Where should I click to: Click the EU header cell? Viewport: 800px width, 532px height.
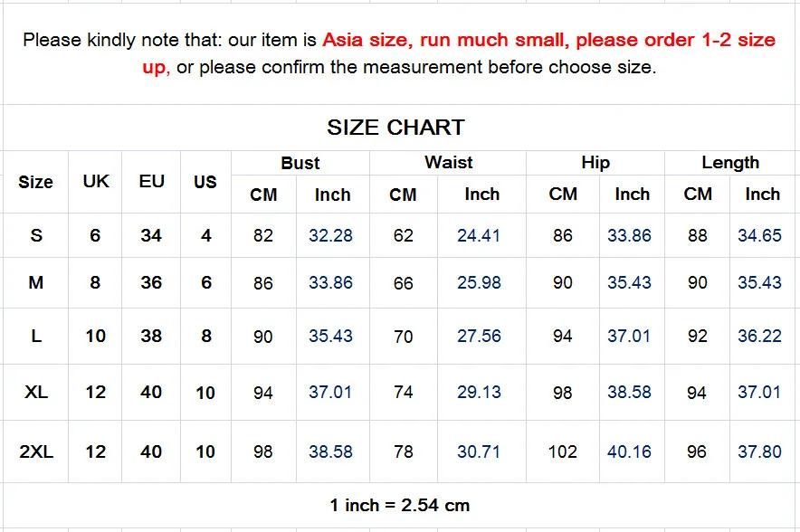click(x=151, y=181)
